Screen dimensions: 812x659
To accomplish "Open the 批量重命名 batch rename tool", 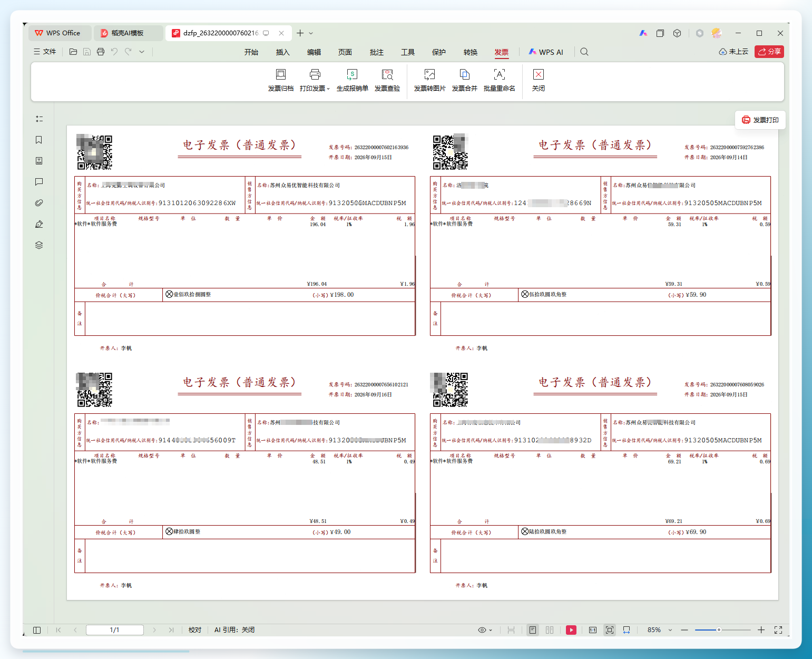I will 499,80.
